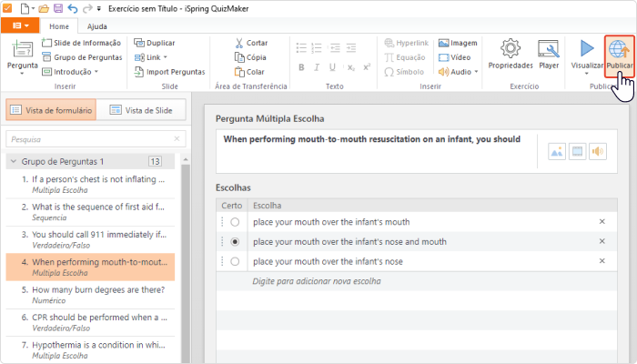Apply numbered list formatting
The height and width of the screenshot is (364, 637).
[317, 48]
